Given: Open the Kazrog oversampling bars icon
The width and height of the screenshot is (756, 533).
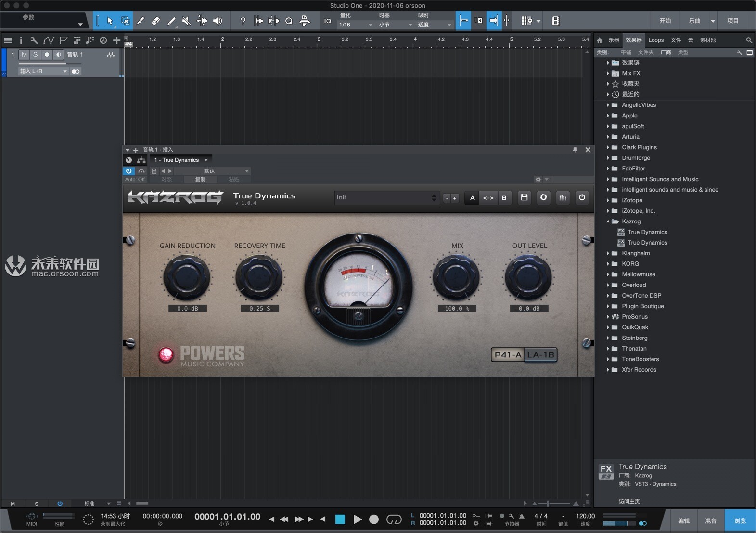Looking at the screenshot, I should tap(563, 197).
